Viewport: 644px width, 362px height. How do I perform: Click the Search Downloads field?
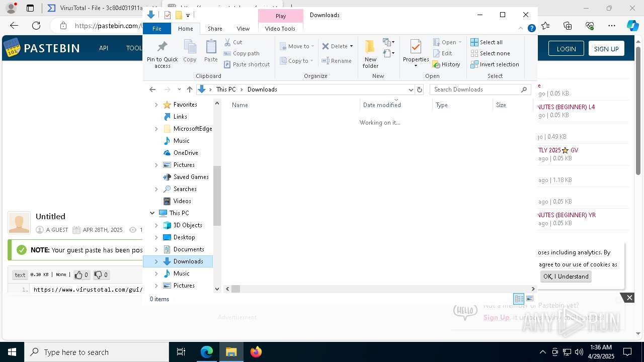(x=480, y=89)
